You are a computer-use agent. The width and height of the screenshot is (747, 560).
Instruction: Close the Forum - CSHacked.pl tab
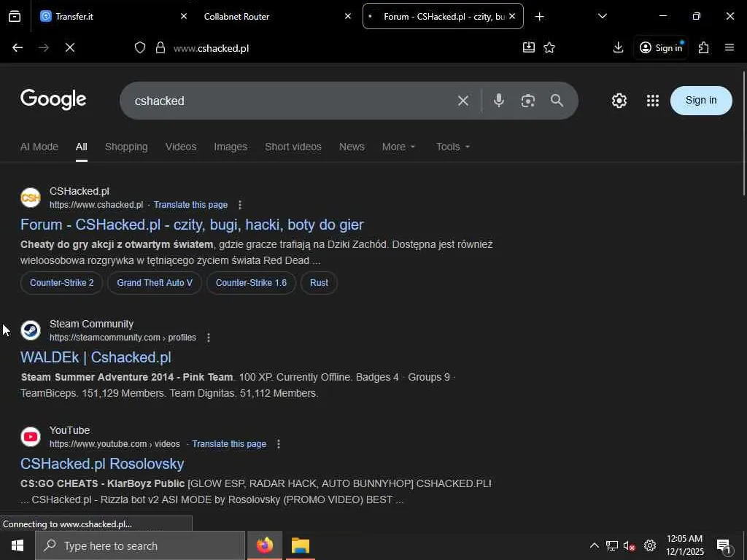tap(512, 16)
